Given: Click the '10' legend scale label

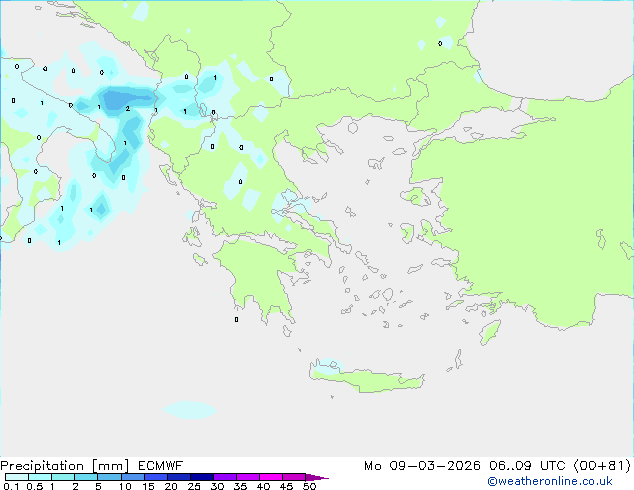Looking at the screenshot, I should [x=125, y=486].
